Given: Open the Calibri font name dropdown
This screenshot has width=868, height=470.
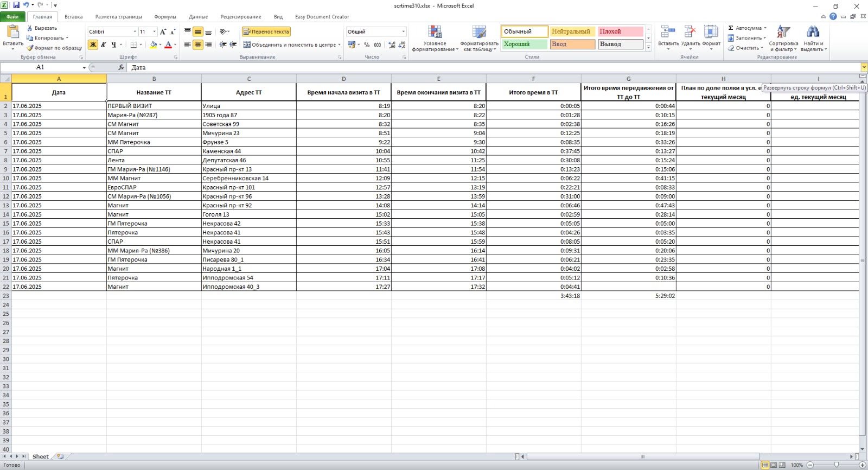Looking at the screenshot, I should (135, 31).
